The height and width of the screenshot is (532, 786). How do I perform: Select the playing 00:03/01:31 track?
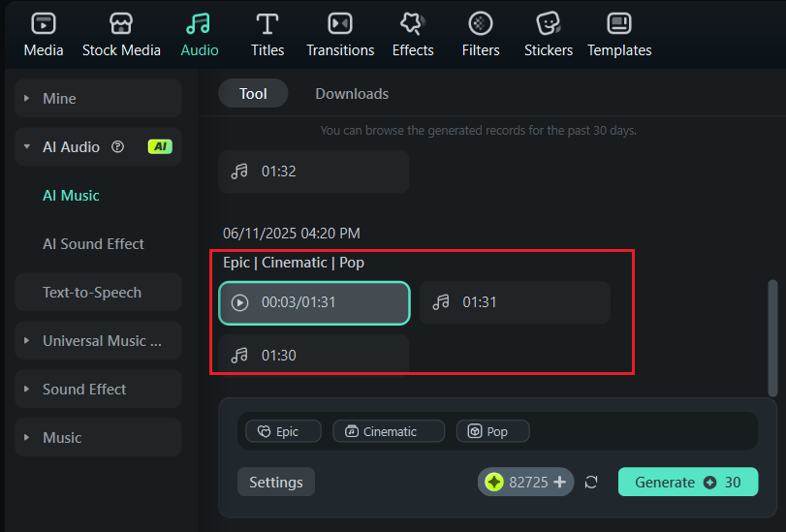click(x=314, y=303)
